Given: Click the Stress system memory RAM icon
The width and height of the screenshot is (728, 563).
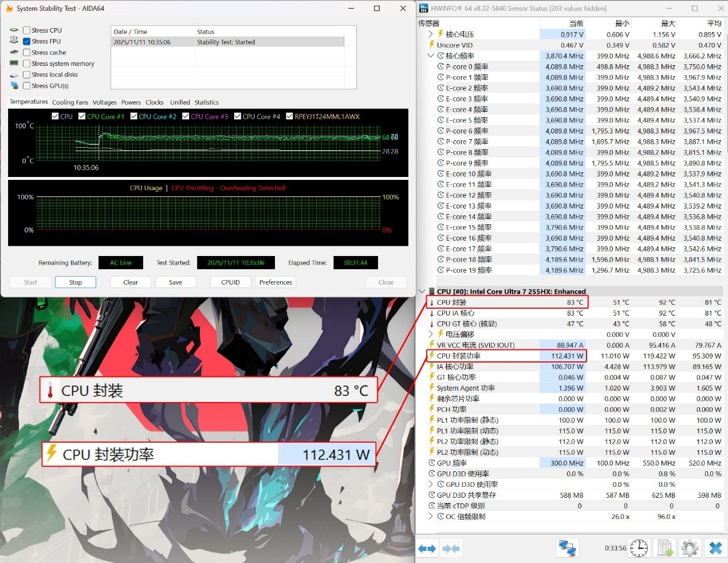Looking at the screenshot, I should (x=14, y=63).
